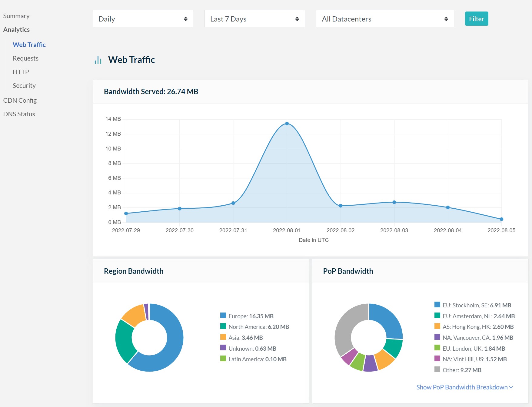Screen dimensions: 532x407
Task: Open the Security analytics section
Action: [x=24, y=86]
